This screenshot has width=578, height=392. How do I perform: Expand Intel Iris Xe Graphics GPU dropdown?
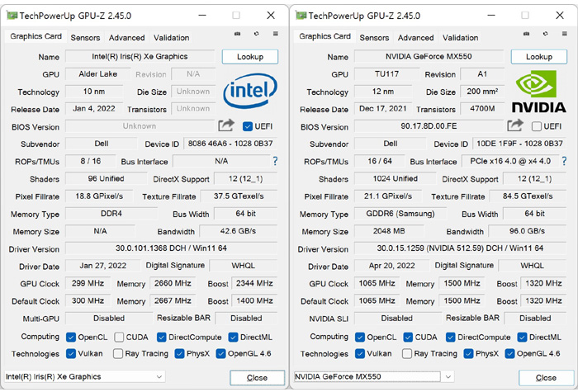pyautogui.click(x=159, y=376)
